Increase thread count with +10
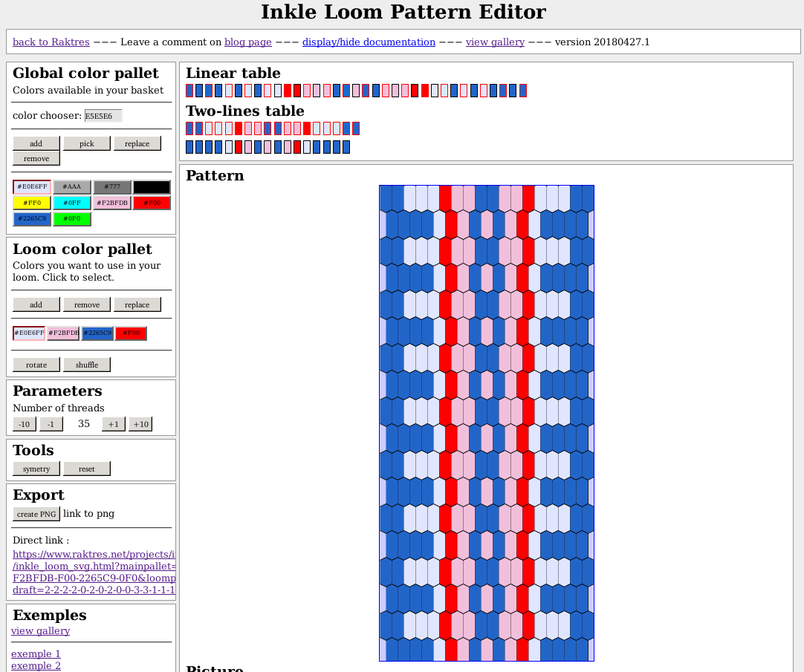Image resolution: width=804 pixels, height=672 pixels. click(140, 423)
